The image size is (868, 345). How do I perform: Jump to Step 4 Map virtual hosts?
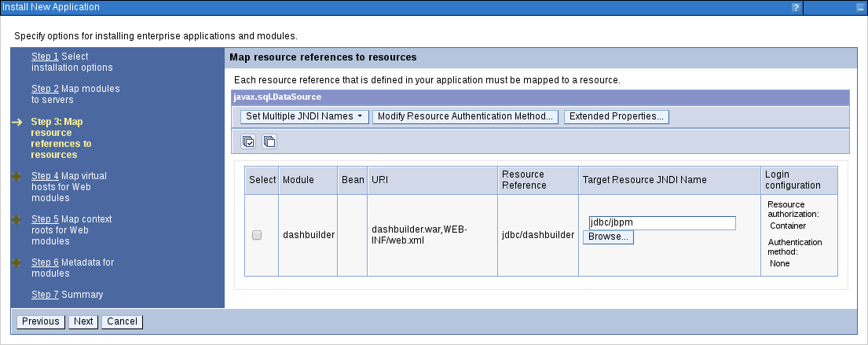[x=45, y=176]
